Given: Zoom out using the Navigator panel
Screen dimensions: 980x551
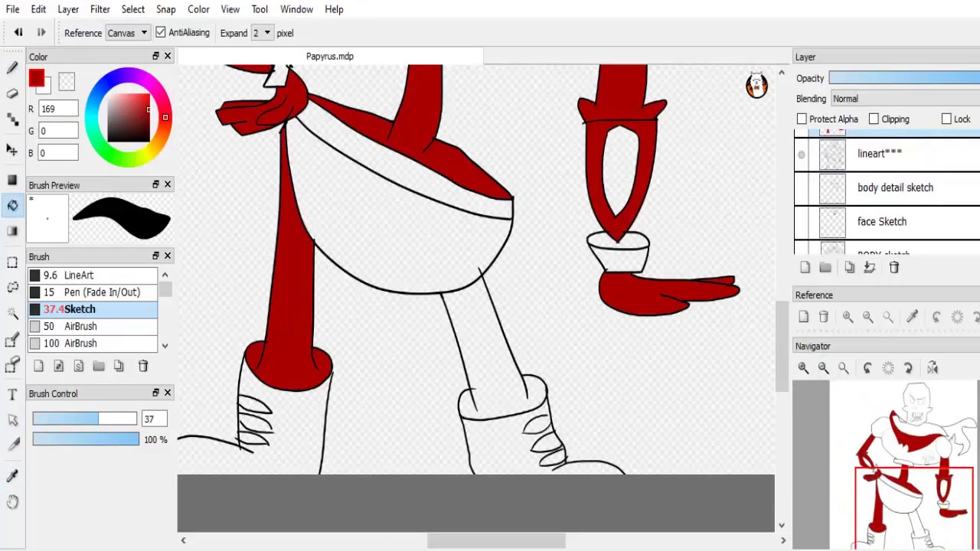Looking at the screenshot, I should pos(823,368).
